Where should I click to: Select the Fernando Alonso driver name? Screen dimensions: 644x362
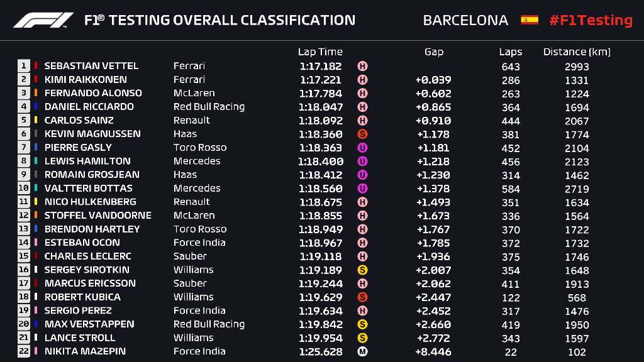point(93,93)
